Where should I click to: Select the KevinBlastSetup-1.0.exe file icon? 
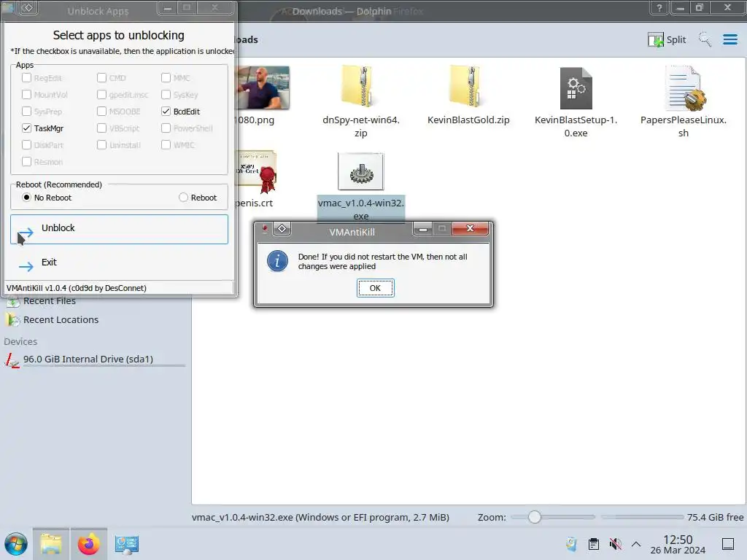pyautogui.click(x=576, y=88)
